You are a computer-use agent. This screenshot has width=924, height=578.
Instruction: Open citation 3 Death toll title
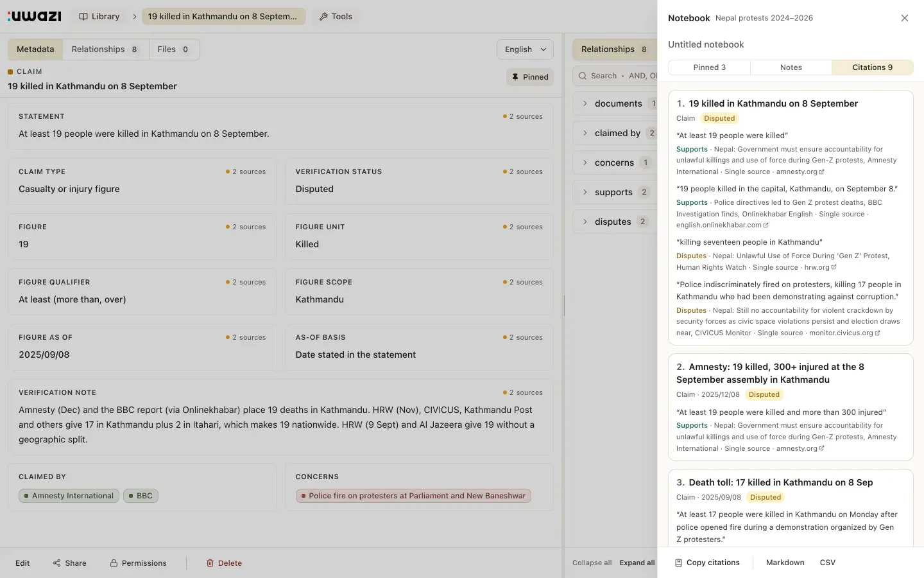(x=780, y=482)
